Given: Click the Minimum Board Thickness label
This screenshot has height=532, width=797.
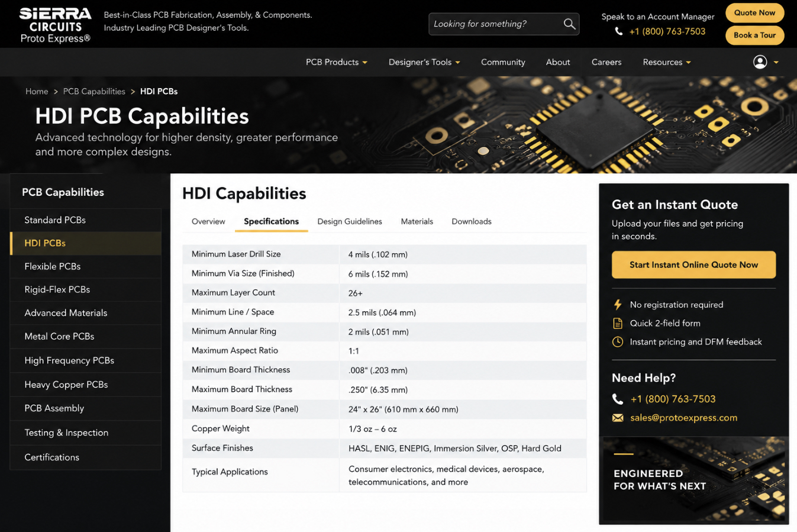Looking at the screenshot, I should click(x=241, y=370).
